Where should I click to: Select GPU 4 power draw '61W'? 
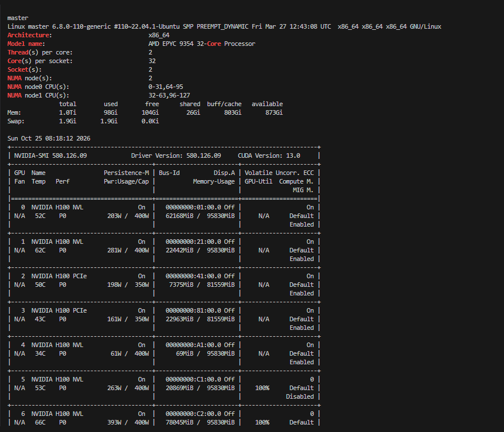click(116, 354)
